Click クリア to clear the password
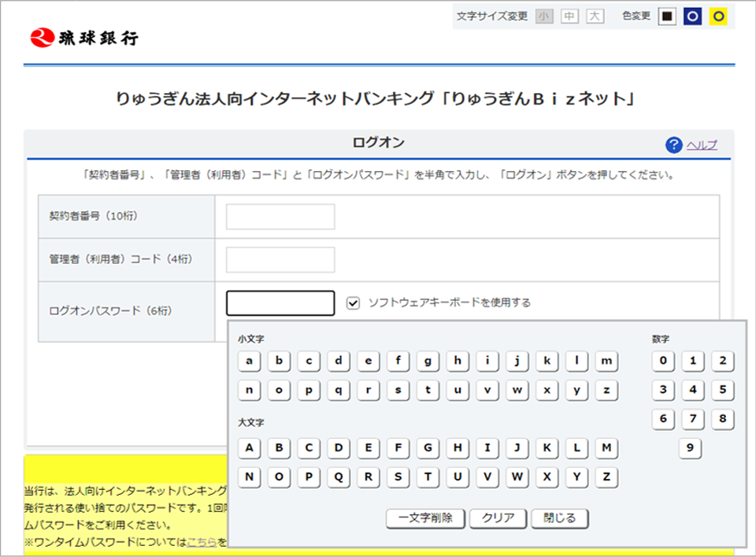This screenshot has width=756, height=557. click(498, 519)
